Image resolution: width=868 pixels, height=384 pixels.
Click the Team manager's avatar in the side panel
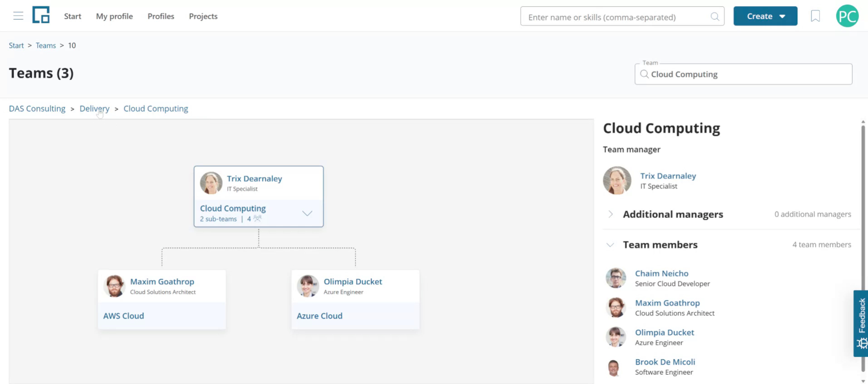point(617,180)
